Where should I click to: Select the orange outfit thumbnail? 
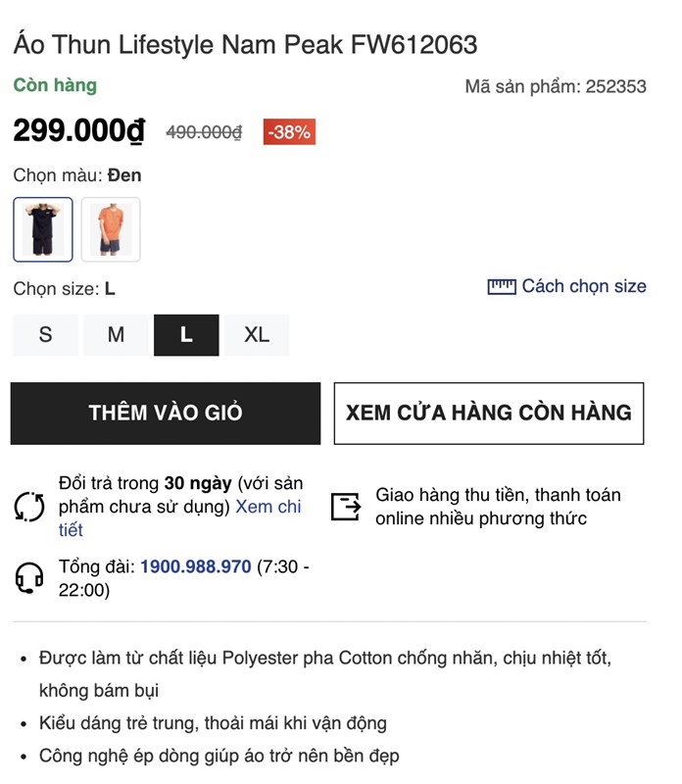112,228
